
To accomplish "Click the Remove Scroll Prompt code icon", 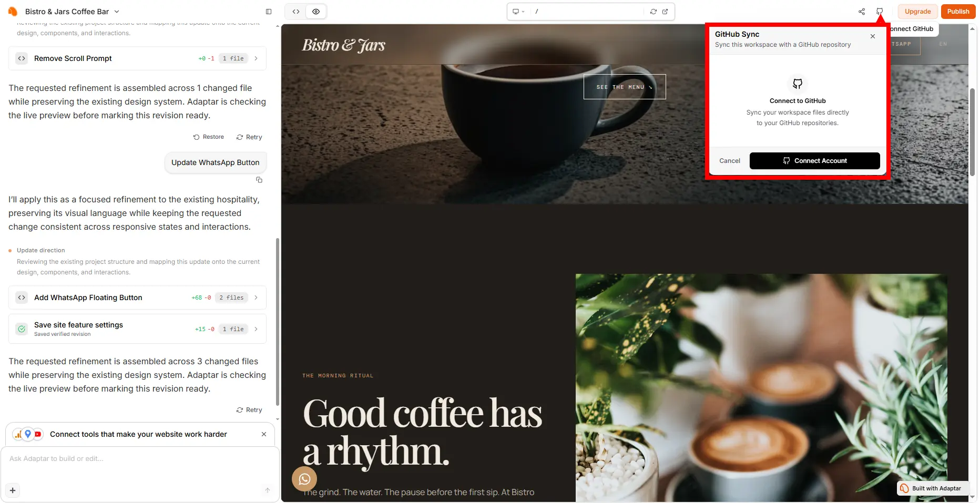I will coord(22,58).
